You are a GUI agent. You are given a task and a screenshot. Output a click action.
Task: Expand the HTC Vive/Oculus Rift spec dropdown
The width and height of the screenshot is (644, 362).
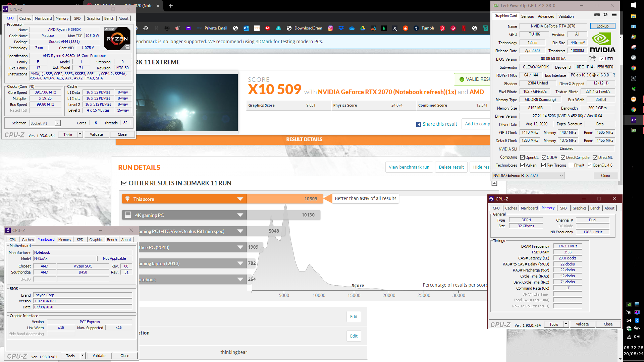point(240,231)
